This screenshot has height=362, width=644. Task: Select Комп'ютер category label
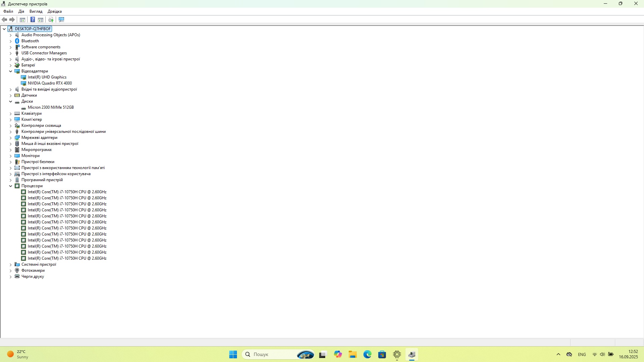32,119
